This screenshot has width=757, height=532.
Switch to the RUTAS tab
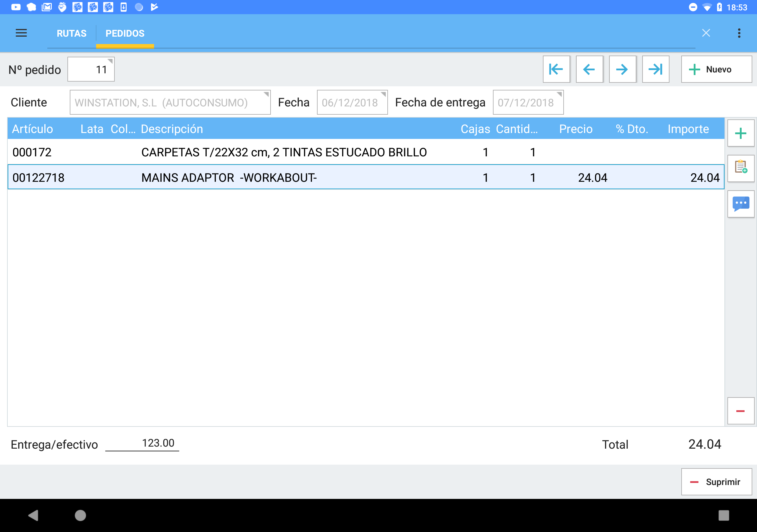click(x=72, y=33)
